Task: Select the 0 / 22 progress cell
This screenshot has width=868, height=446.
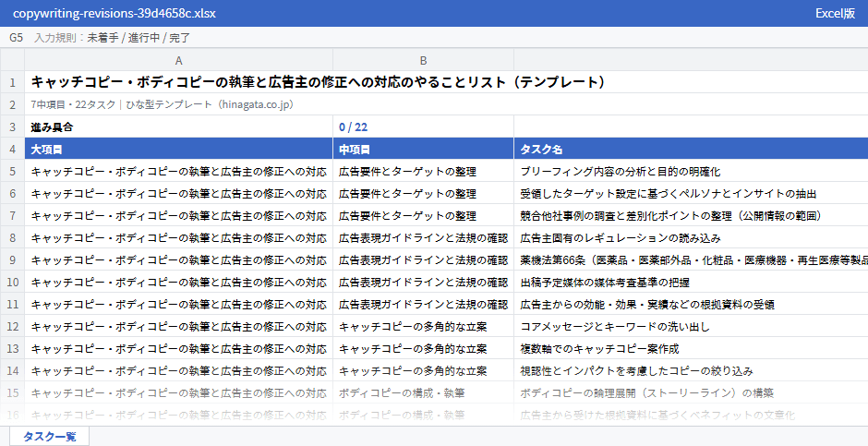Action: click(424, 127)
